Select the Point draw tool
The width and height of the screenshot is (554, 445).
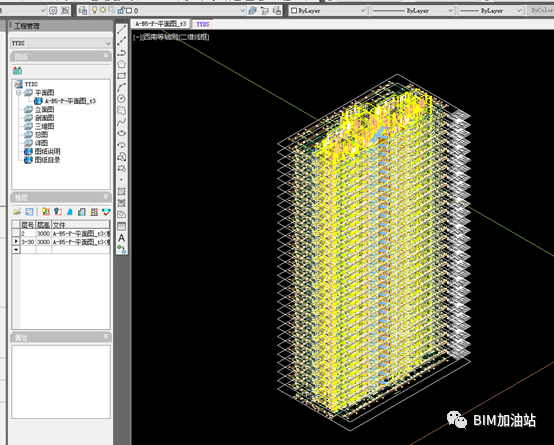122,180
